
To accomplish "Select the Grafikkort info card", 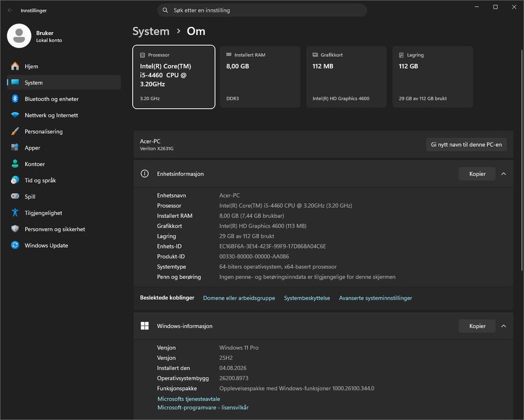I will point(346,77).
